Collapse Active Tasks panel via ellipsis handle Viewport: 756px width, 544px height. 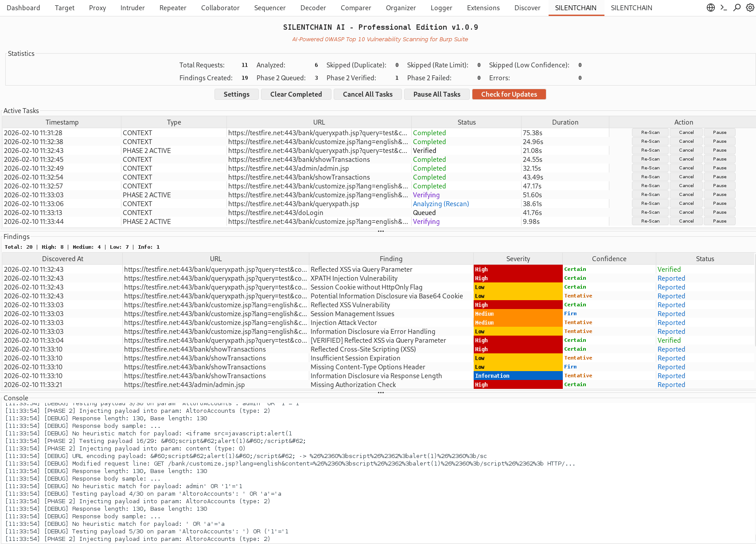click(381, 231)
